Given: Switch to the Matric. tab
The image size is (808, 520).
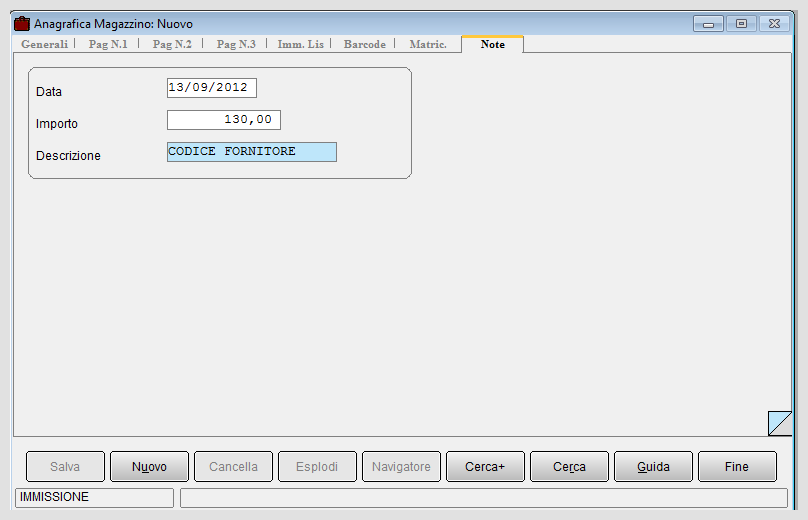Looking at the screenshot, I should pyautogui.click(x=428, y=44).
